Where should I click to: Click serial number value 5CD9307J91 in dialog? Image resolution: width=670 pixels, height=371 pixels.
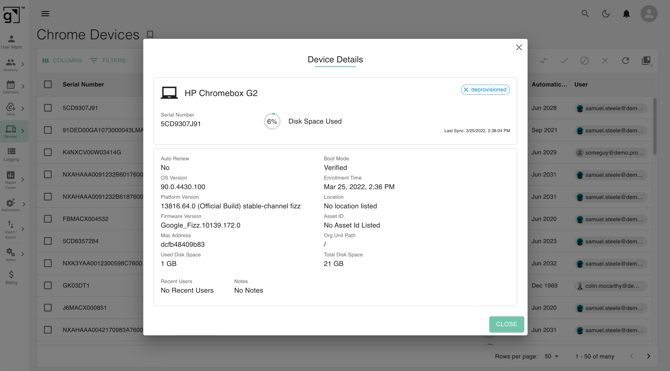(x=181, y=124)
